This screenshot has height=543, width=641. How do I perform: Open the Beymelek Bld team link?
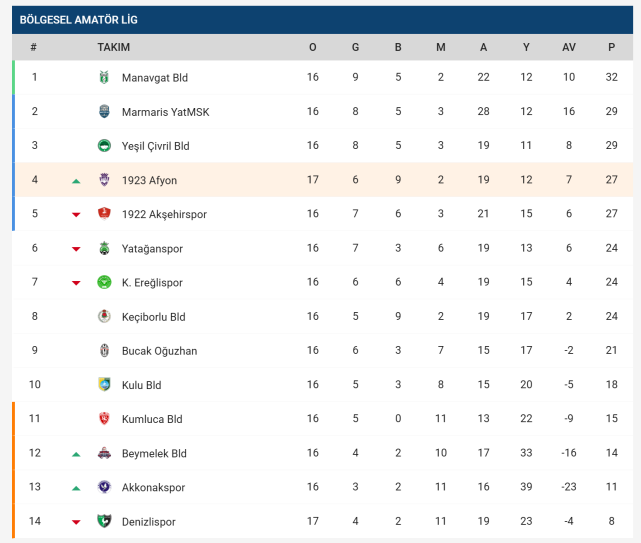(x=154, y=453)
